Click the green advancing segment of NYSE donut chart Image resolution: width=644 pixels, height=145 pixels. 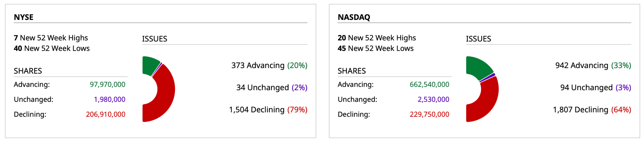(x=150, y=65)
